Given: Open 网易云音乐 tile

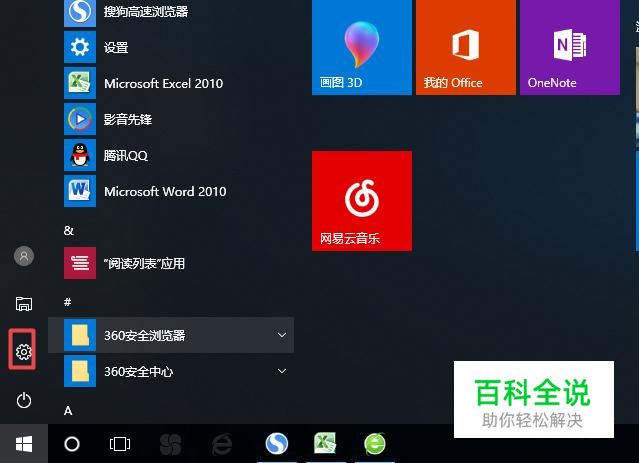Looking at the screenshot, I should click(x=361, y=201).
